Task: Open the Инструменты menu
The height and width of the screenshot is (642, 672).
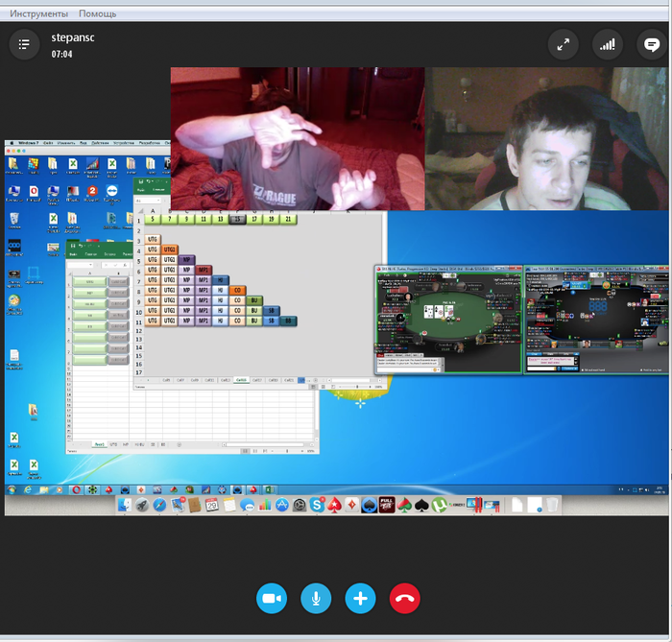Action: [39, 13]
